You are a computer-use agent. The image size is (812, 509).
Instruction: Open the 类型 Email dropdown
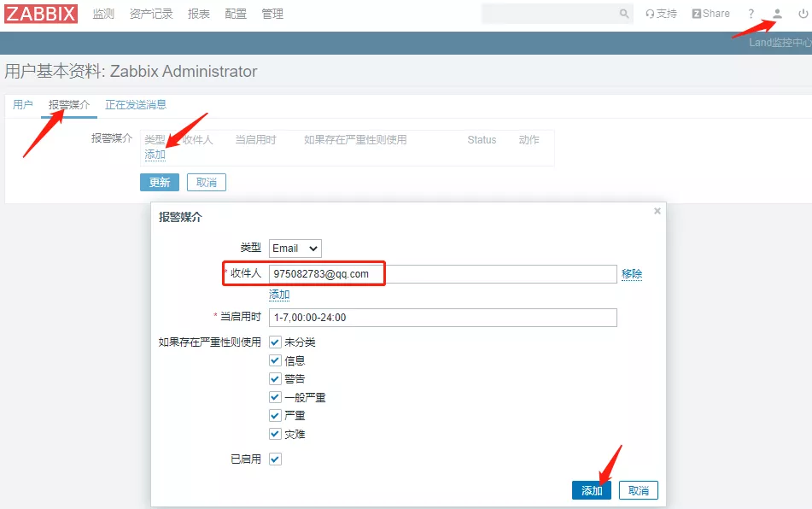295,249
